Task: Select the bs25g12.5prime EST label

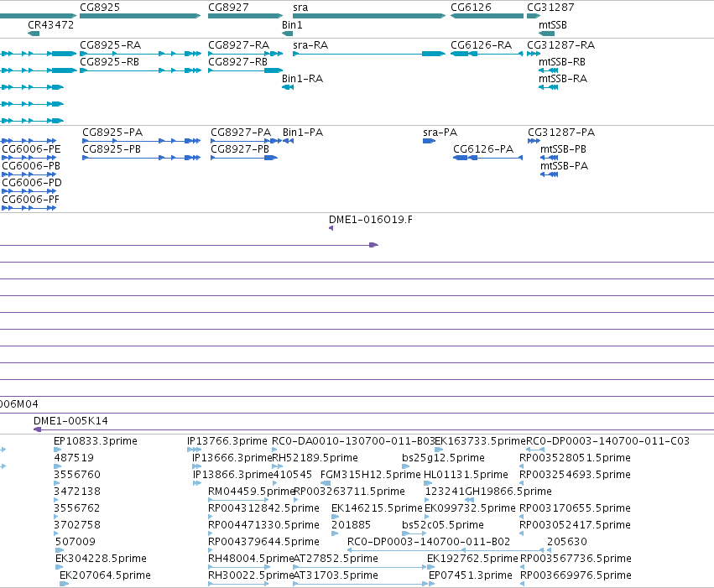Action: (443, 458)
